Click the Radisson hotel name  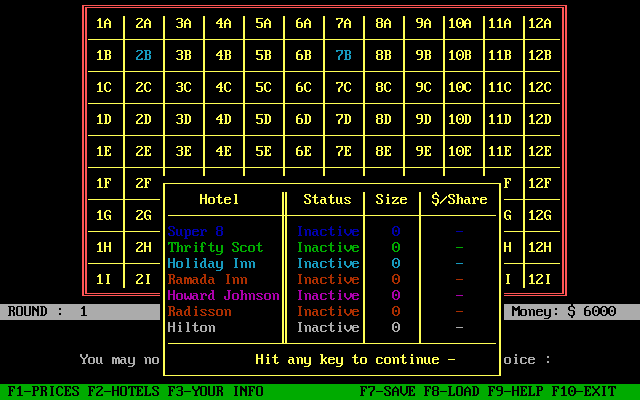[x=200, y=311]
